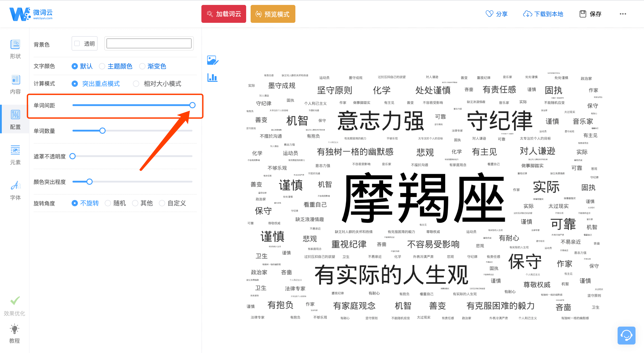Click the bar chart statistics icon
The image size is (644, 353).
point(212,77)
